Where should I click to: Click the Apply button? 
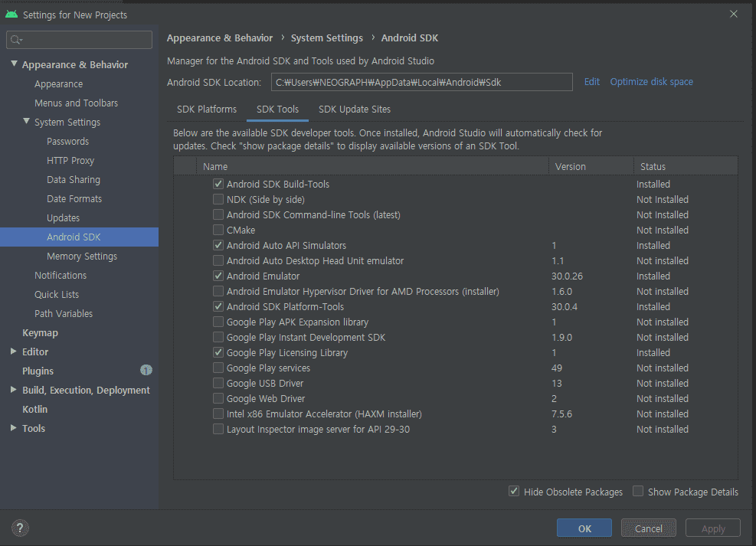click(713, 528)
